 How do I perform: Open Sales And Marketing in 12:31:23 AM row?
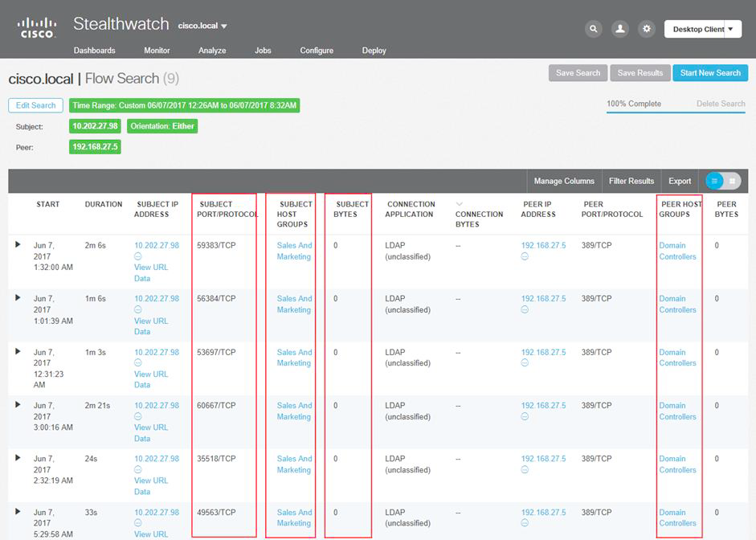tap(295, 358)
